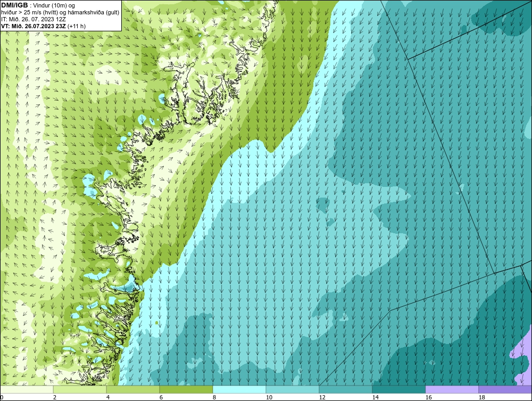Click the 16–18 m/s lavender legend swatch
532x401 pixels.
(x=452, y=389)
